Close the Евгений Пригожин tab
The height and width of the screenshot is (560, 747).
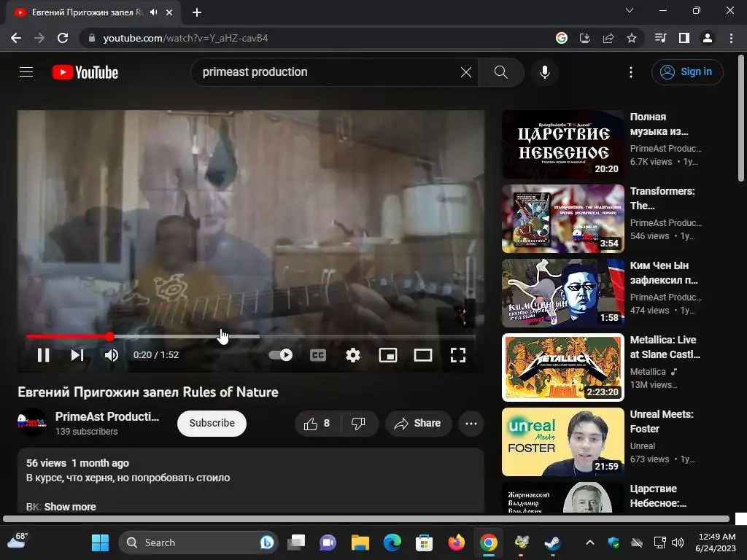[169, 12]
